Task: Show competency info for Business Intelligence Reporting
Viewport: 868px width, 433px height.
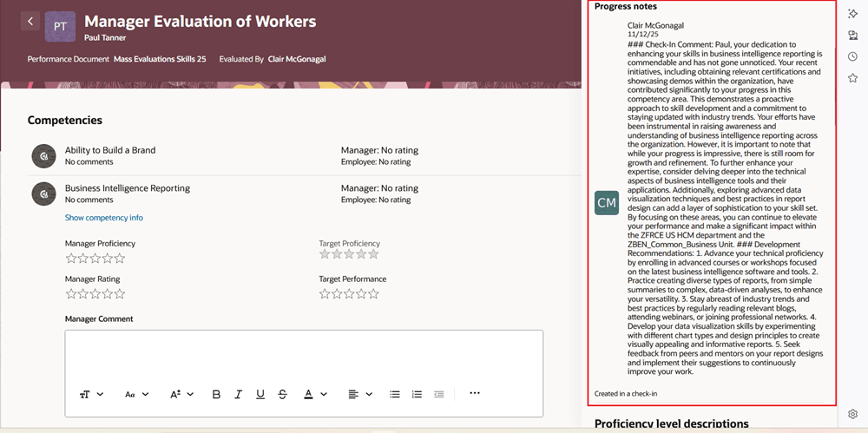Action: (x=104, y=218)
